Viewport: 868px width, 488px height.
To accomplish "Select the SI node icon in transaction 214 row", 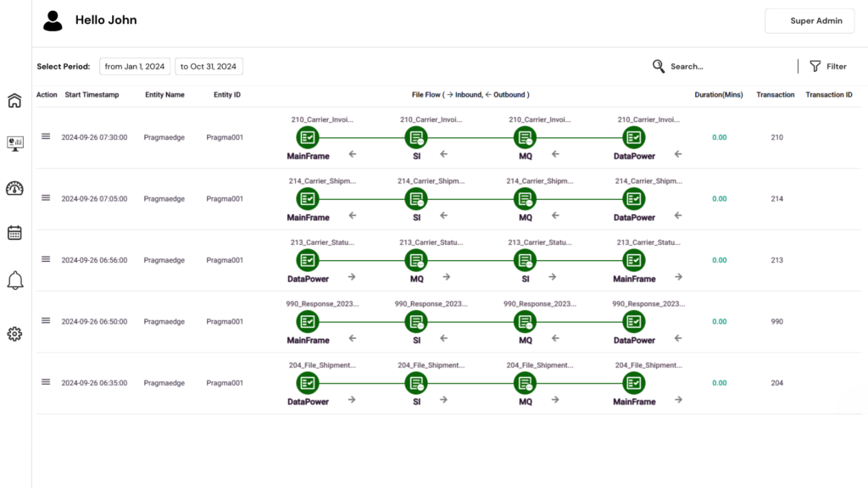I will pyautogui.click(x=416, y=198).
